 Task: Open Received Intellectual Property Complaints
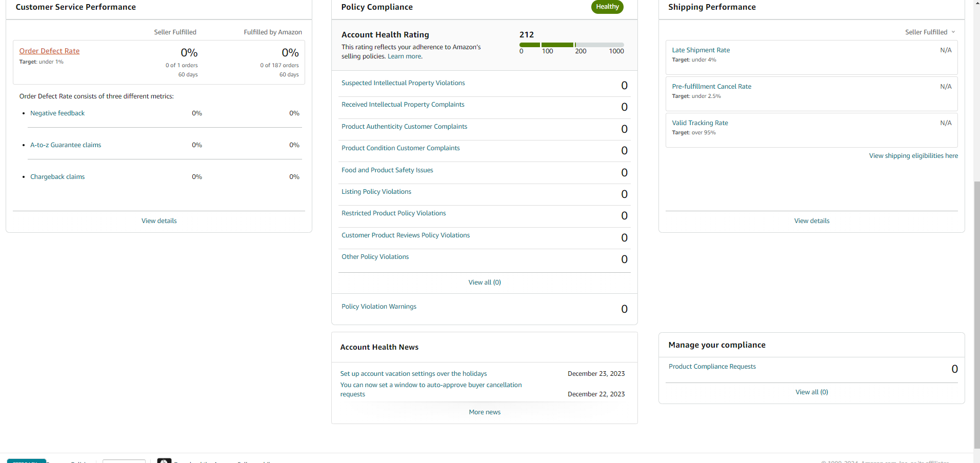point(403,105)
